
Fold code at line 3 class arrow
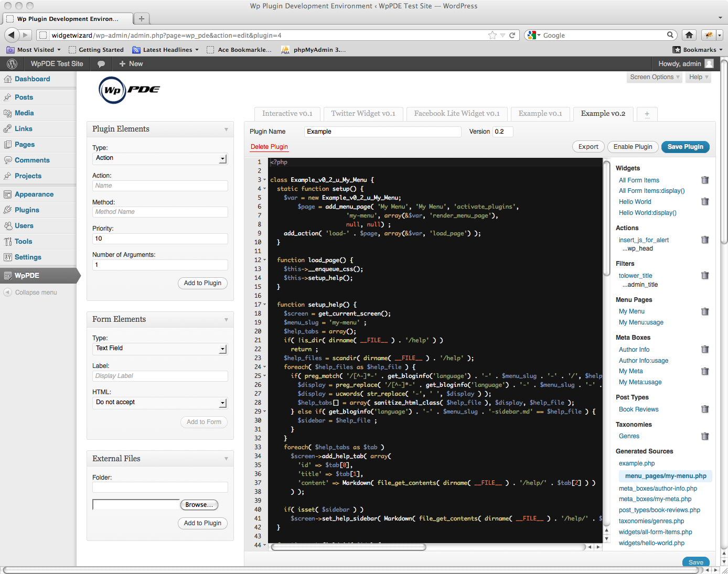(264, 180)
